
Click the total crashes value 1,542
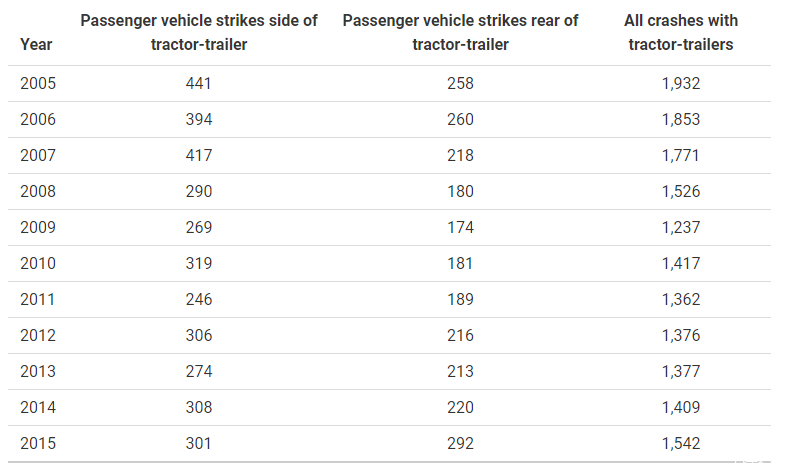pos(681,444)
